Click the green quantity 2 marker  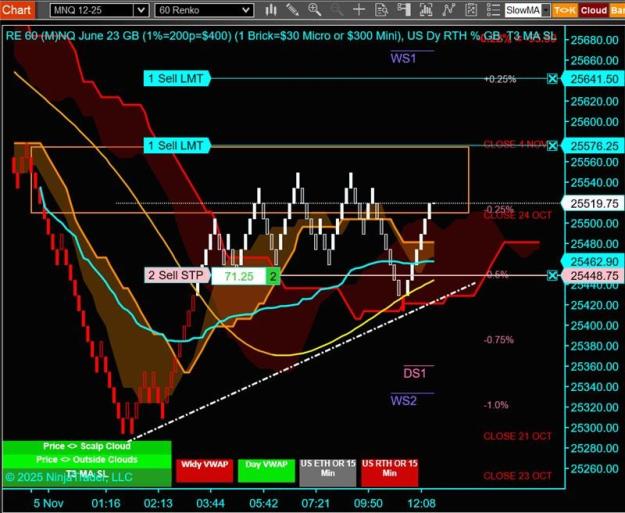(273, 276)
